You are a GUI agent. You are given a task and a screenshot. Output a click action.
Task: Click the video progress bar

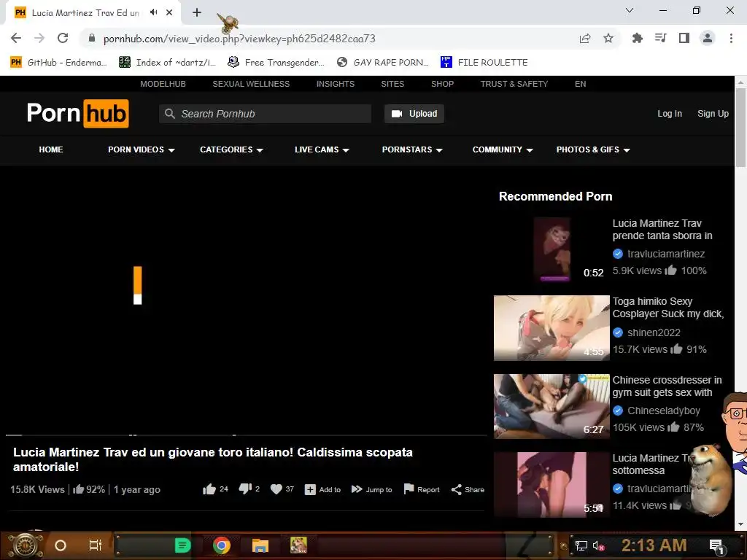[247, 435]
